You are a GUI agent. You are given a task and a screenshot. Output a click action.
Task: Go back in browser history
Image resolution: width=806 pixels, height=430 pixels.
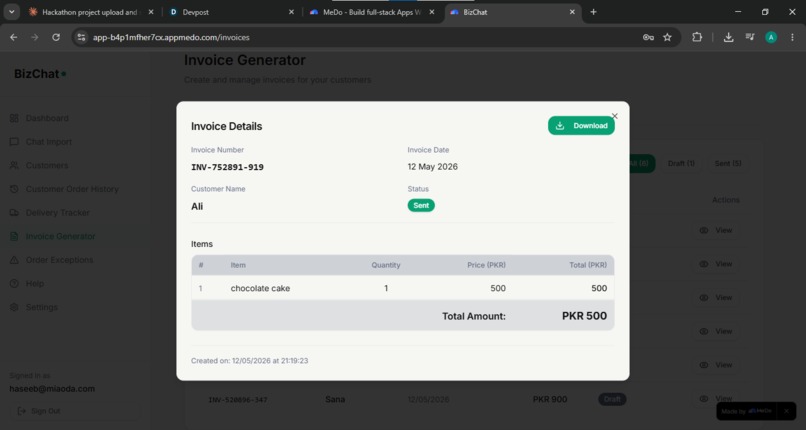[x=14, y=37]
